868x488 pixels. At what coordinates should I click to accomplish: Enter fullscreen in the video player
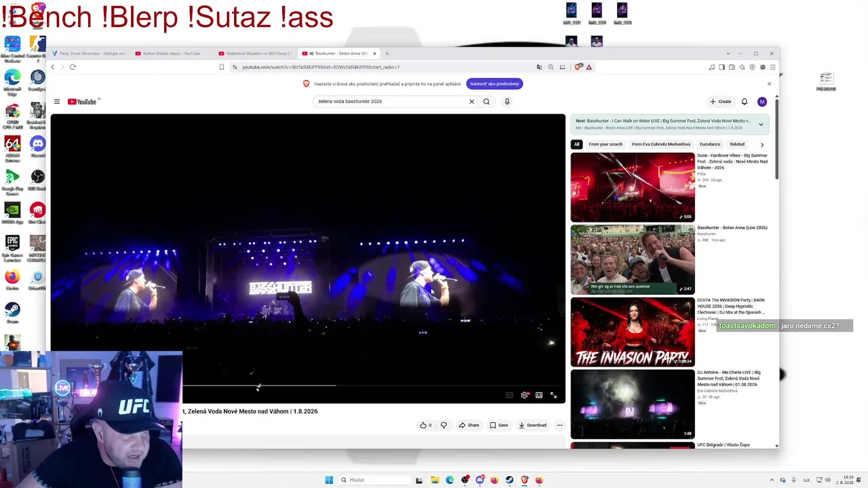[x=553, y=395]
